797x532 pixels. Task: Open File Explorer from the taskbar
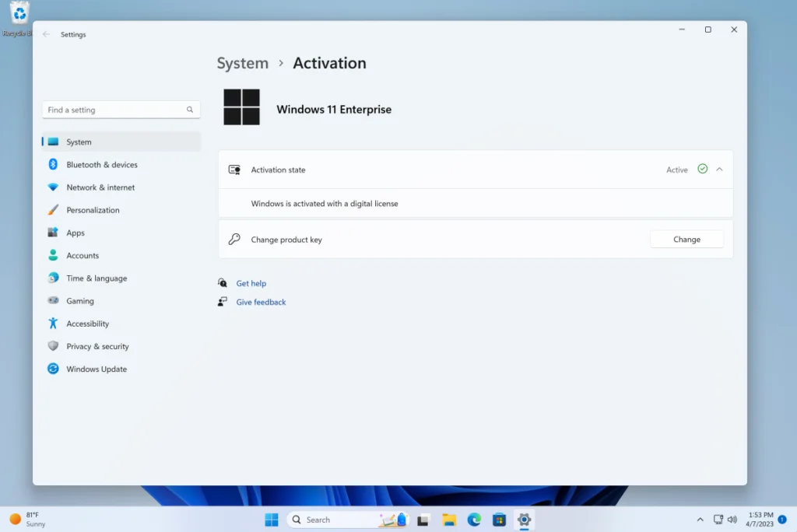click(449, 520)
